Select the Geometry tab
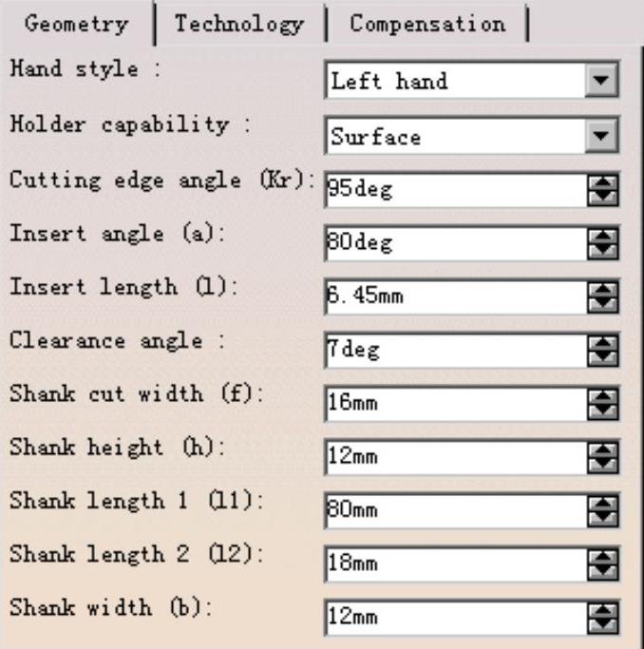This screenshot has width=644, height=649. click(x=76, y=24)
